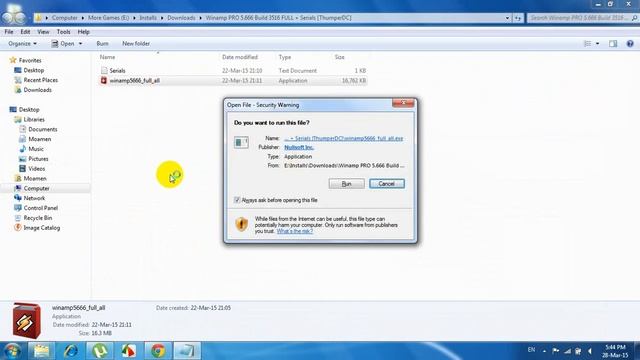Viewport: 640px width, 360px height.
Task: Select the Desktop tree root item
Action: (29, 109)
